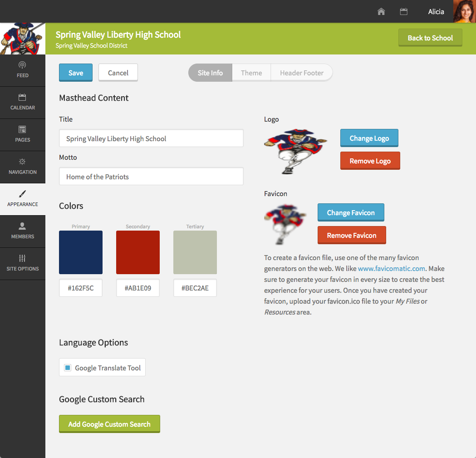This screenshot has width=476, height=458.
Task: Open the Members sidebar icon
Action: [x=23, y=226]
